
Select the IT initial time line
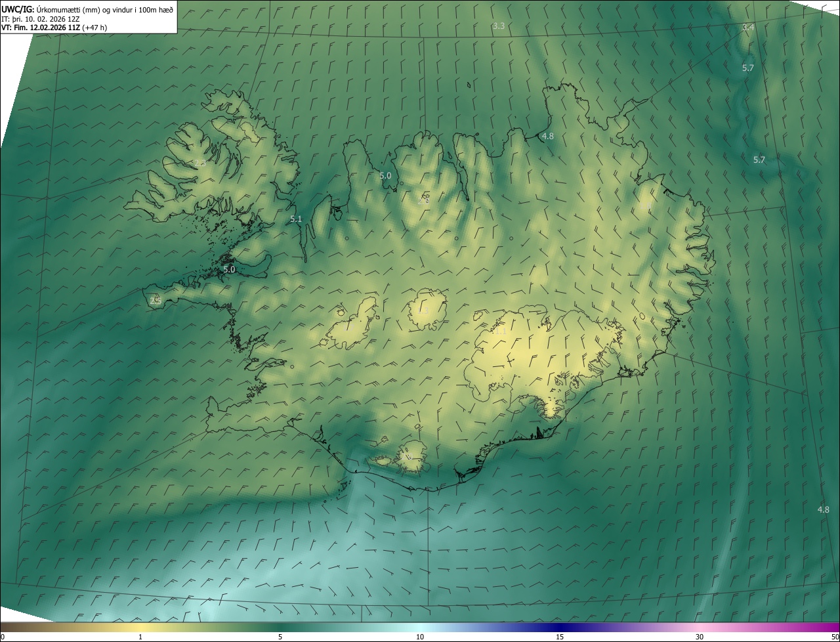pos(41,19)
